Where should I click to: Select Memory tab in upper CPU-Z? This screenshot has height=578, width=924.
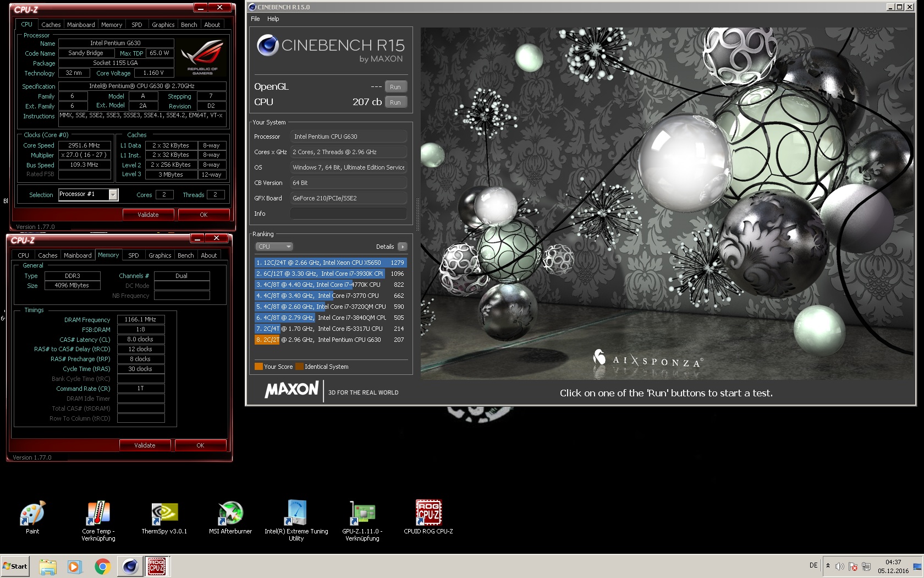112,25
